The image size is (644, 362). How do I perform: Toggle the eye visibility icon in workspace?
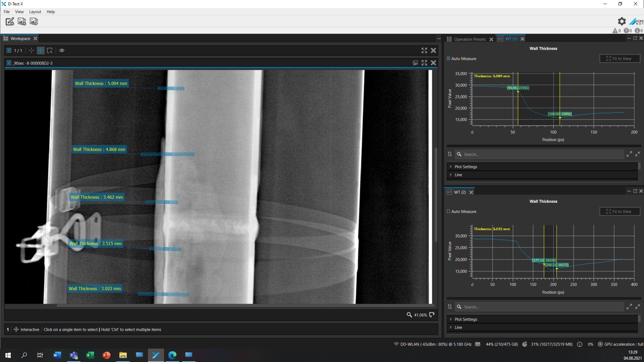click(62, 51)
